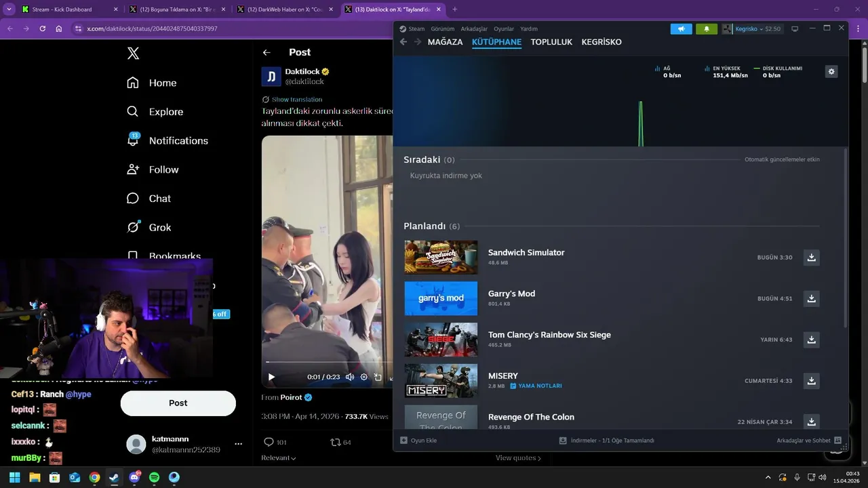
Task: Open Discord from the taskbar
Action: (134, 477)
